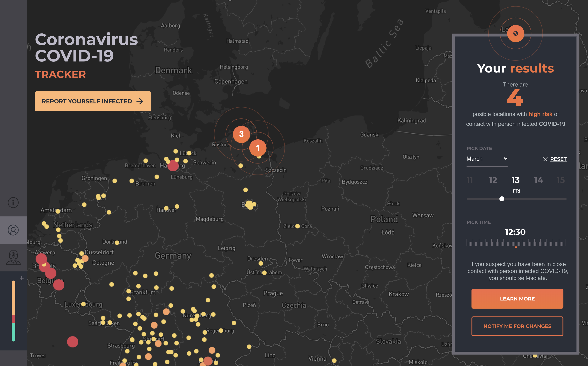Click the REPORT YOURSELF INFECTED button

93,101
